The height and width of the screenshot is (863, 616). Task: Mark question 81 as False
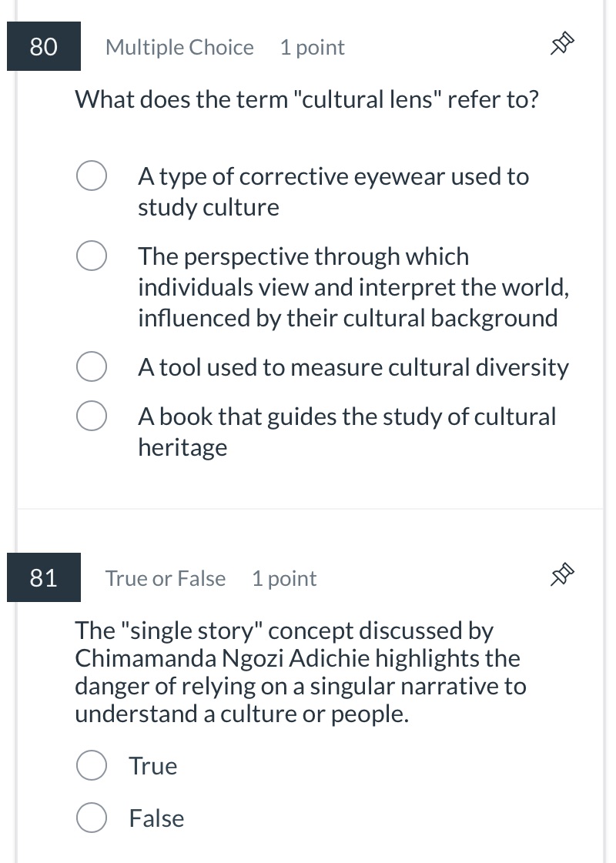tap(91, 818)
